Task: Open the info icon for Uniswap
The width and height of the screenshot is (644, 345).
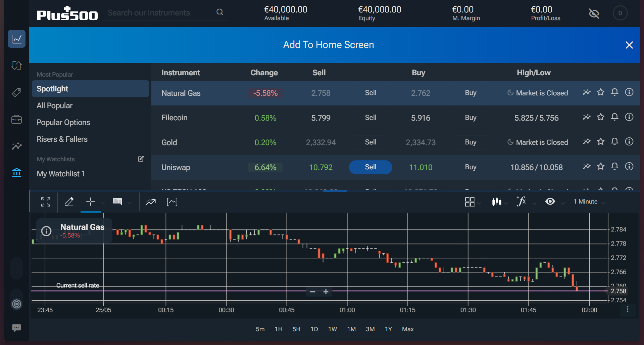Action: tap(629, 167)
